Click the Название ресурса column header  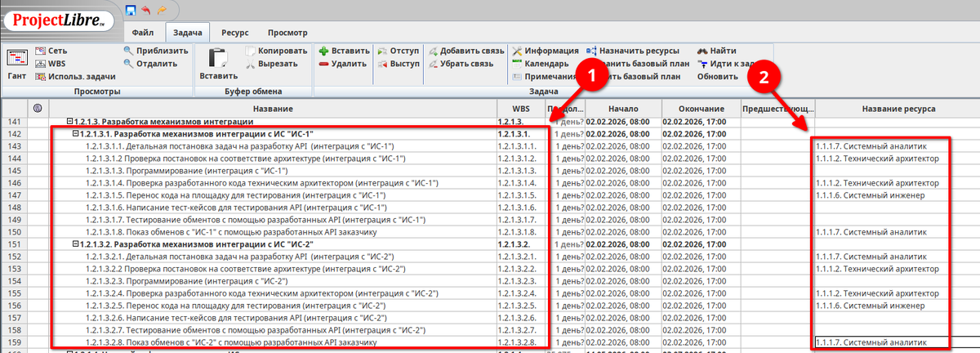[898, 109]
